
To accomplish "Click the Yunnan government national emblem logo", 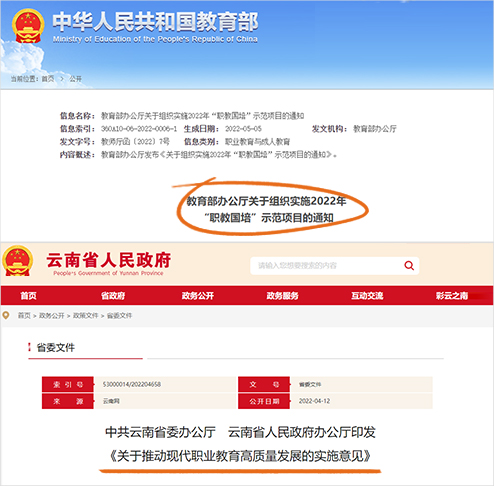I will coord(18,261).
